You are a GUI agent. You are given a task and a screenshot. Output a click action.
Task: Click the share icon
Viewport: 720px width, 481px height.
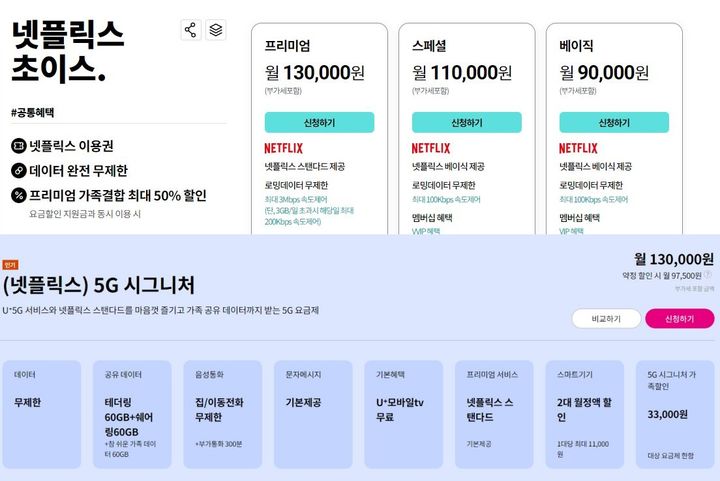point(191,30)
